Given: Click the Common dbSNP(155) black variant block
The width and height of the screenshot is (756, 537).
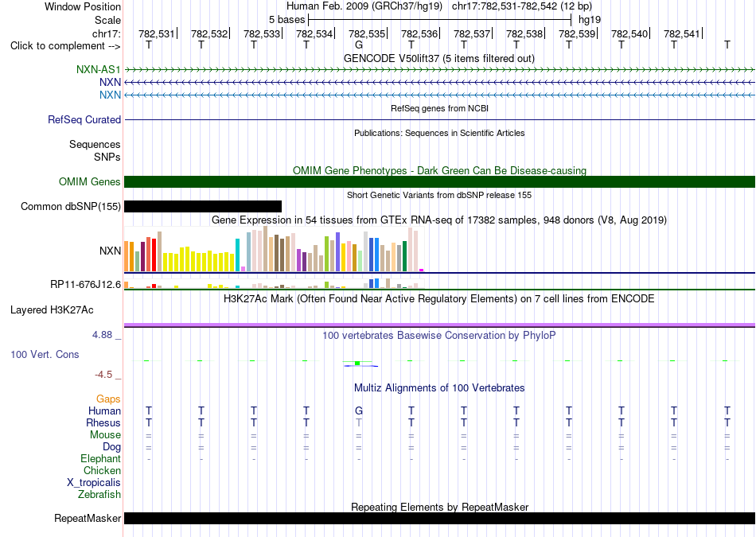Looking at the screenshot, I should pos(203,206).
